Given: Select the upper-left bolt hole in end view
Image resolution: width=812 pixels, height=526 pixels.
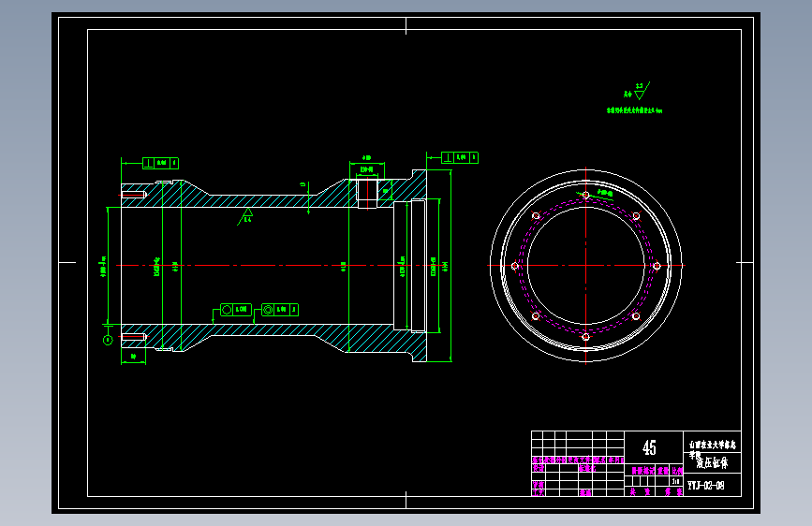Looking at the screenshot, I should pyautogui.click(x=536, y=216).
